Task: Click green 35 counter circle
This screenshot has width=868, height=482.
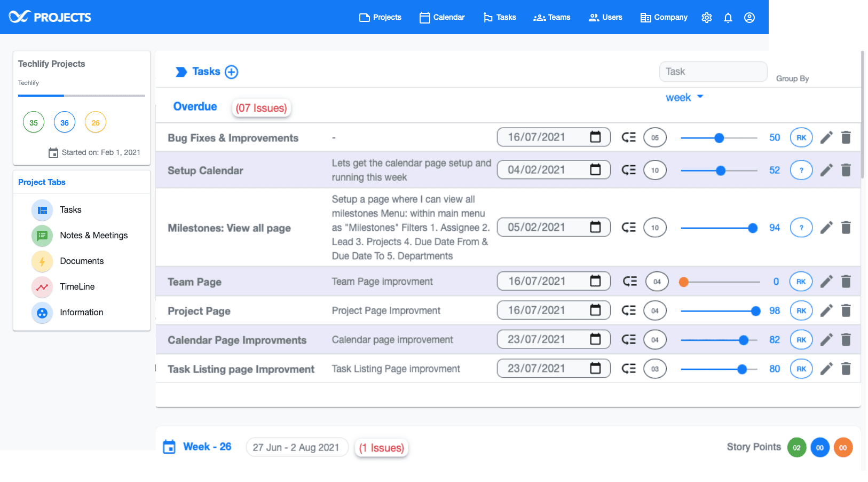Action: pyautogui.click(x=34, y=122)
